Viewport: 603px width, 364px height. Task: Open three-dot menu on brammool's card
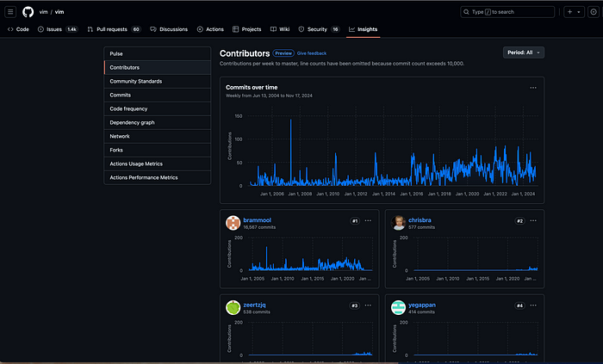click(367, 221)
